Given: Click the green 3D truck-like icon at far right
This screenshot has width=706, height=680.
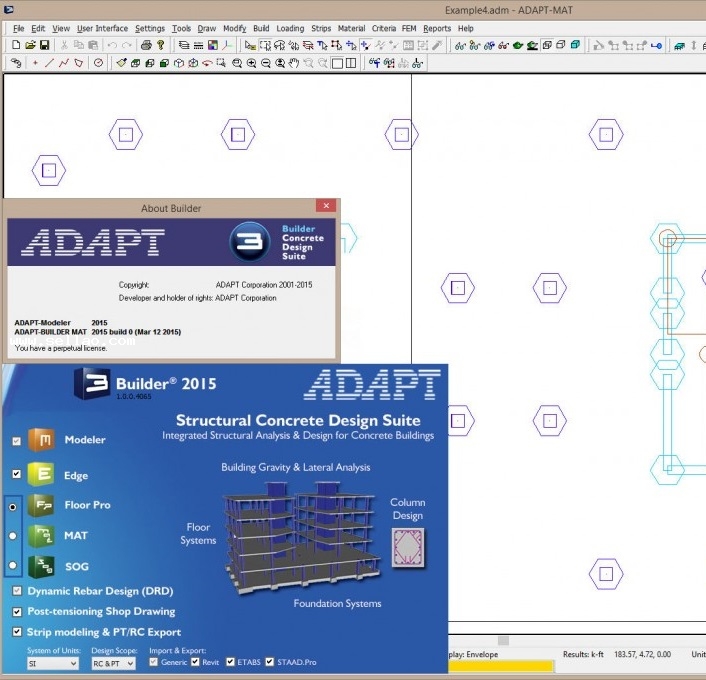Looking at the screenshot, I should click(679, 45).
